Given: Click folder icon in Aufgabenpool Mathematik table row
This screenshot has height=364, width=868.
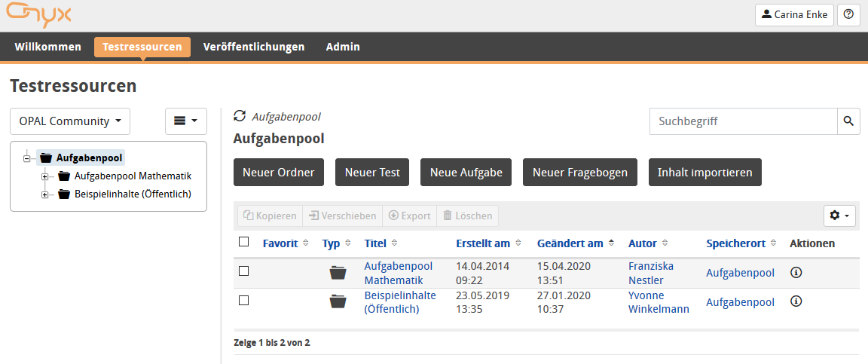Looking at the screenshot, I should pos(338,273).
